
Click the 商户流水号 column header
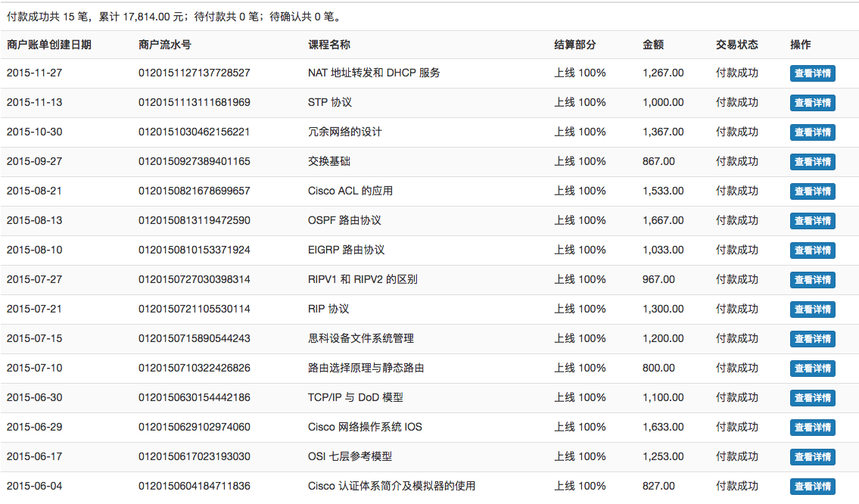[x=165, y=45]
